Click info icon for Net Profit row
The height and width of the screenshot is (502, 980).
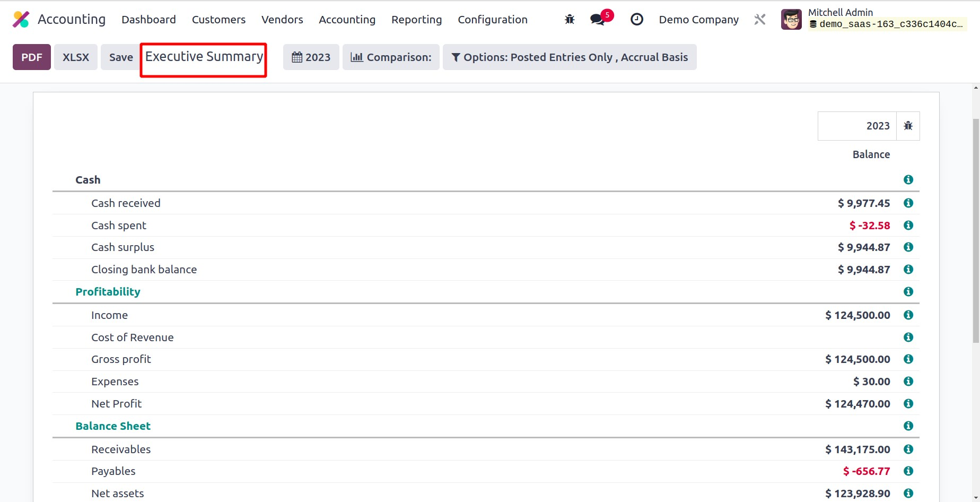pos(908,404)
